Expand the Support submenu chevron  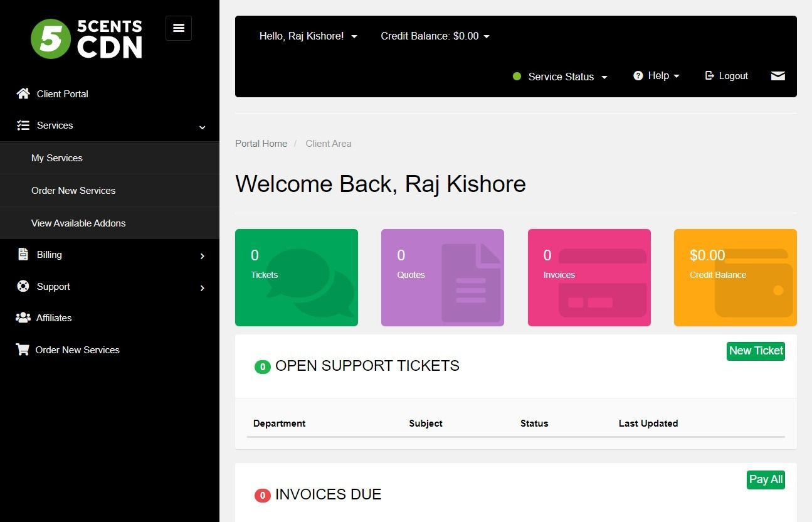click(x=202, y=288)
